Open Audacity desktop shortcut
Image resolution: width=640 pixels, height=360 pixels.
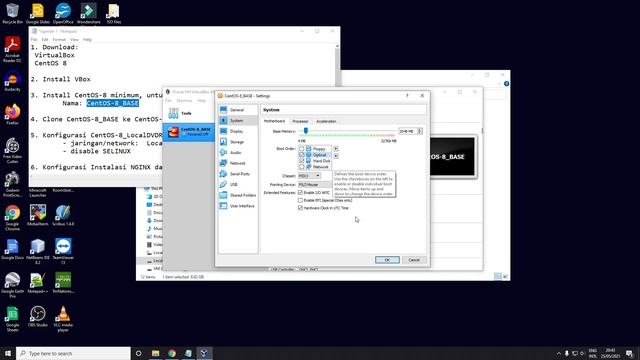tap(12, 81)
